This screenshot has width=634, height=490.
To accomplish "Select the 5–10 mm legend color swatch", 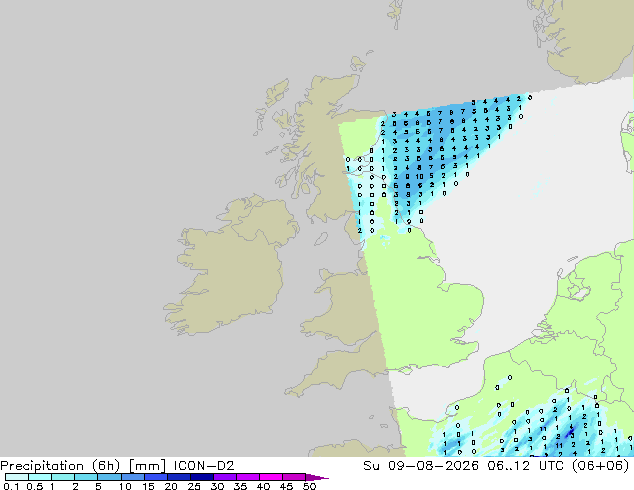I will 109,477.
